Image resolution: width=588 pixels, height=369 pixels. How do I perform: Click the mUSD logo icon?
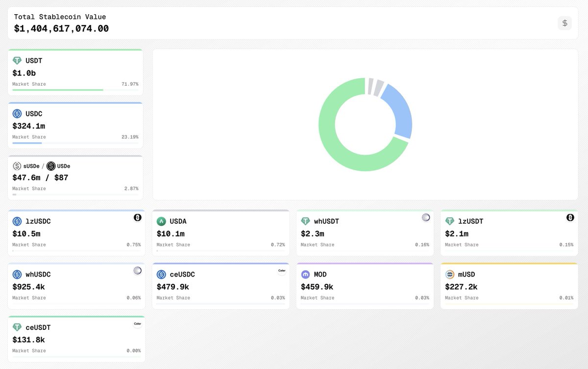(449, 275)
